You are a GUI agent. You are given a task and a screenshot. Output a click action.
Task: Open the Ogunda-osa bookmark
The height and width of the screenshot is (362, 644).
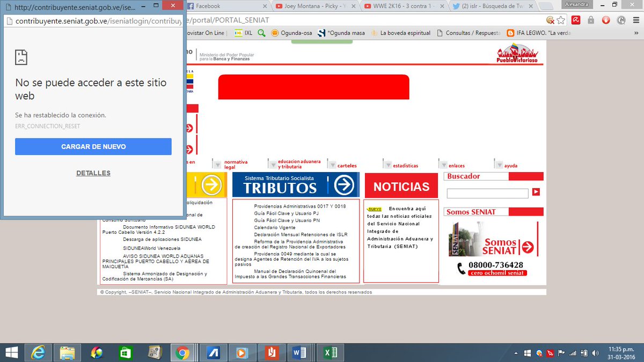(x=291, y=33)
